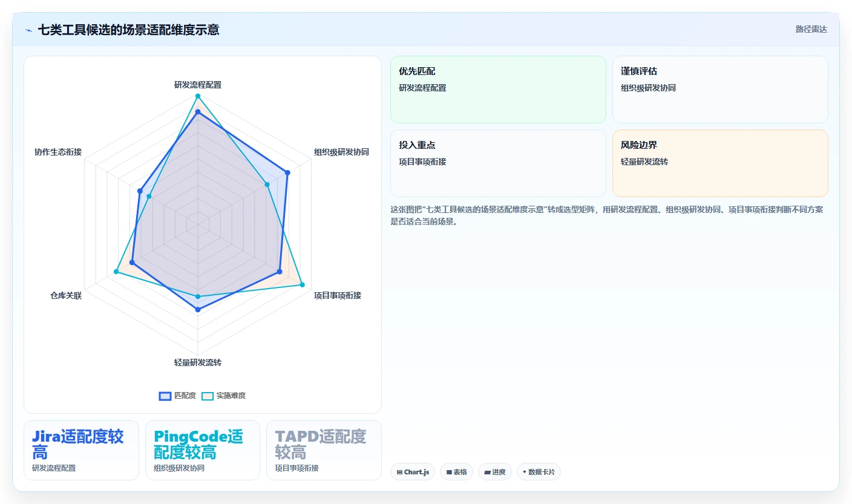Open the 风险边界 card

[x=720, y=163]
